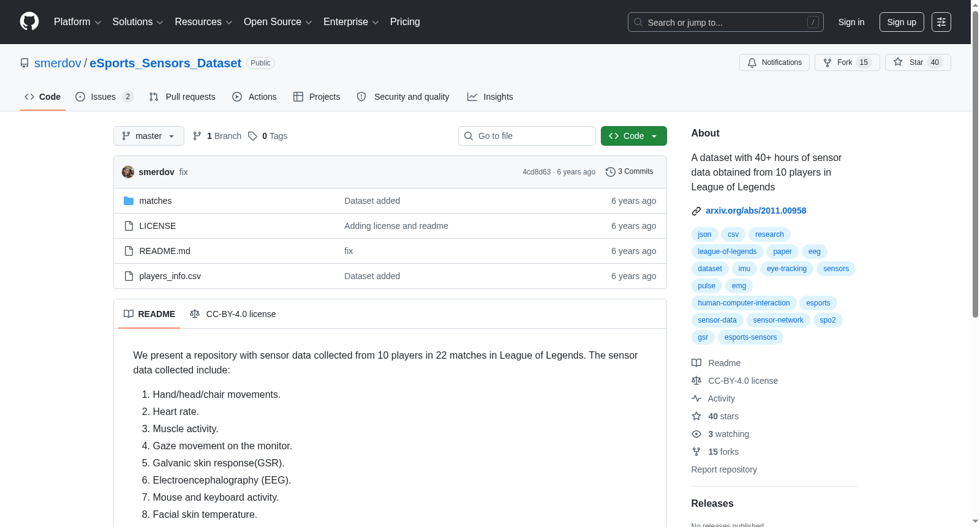Expand the Open Source menu
Screen dimensions: 980x527
[278, 22]
